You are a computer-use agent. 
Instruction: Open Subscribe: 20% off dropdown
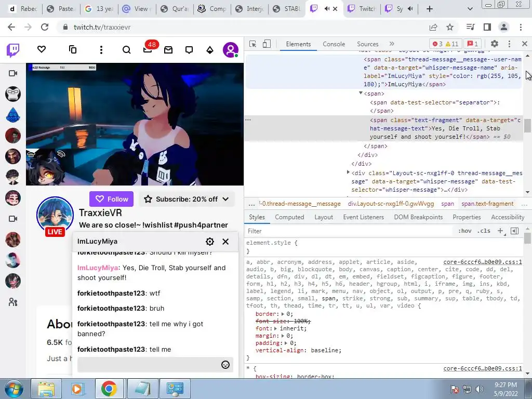click(187, 199)
